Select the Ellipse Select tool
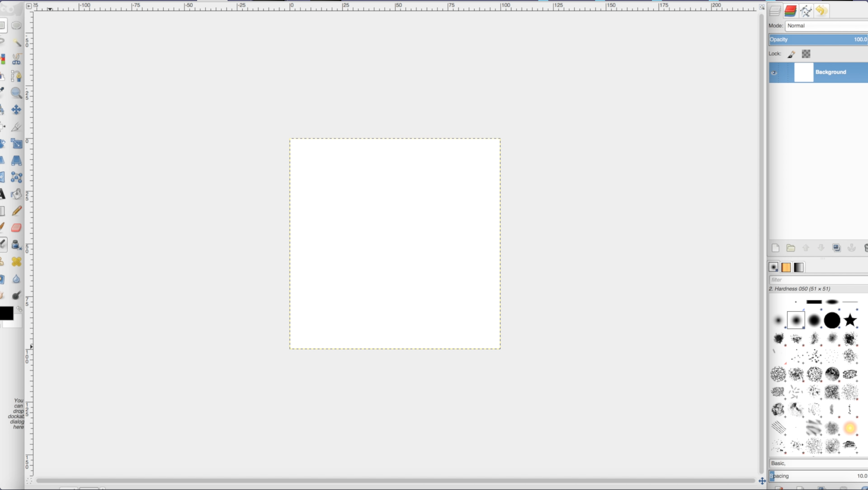The width and height of the screenshot is (868, 490). (x=16, y=25)
